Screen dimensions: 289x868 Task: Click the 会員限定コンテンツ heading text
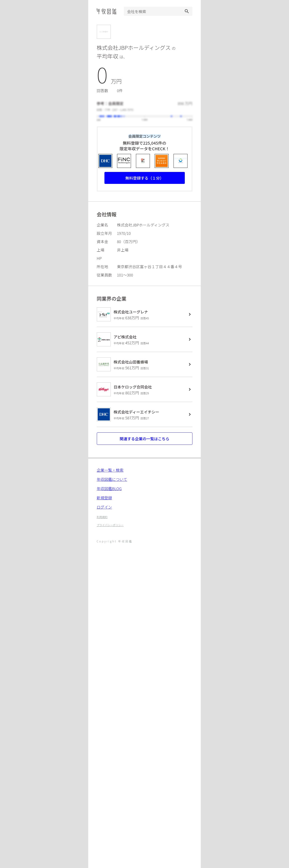tap(144, 136)
